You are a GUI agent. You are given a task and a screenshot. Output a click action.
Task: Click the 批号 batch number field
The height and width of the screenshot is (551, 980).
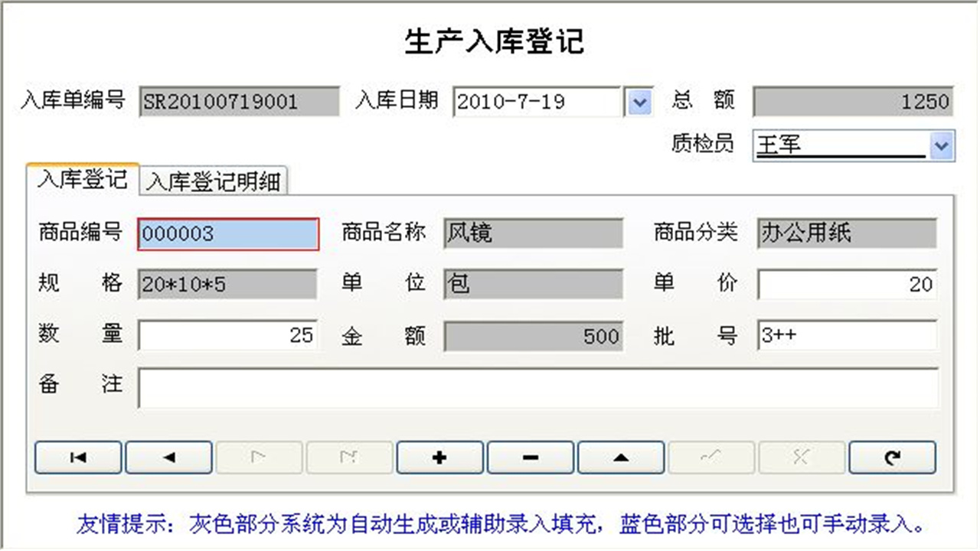[x=846, y=335]
